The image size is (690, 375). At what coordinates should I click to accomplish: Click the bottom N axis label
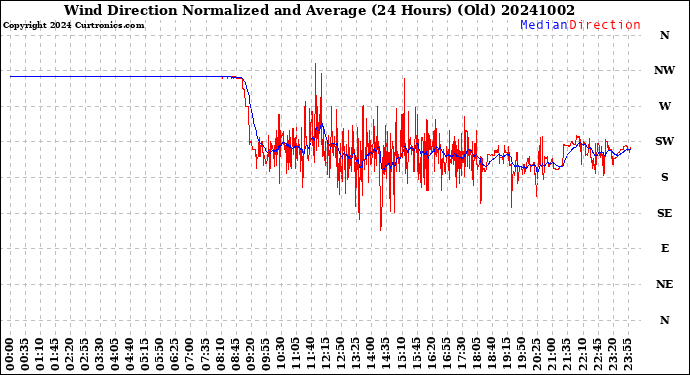[664, 320]
